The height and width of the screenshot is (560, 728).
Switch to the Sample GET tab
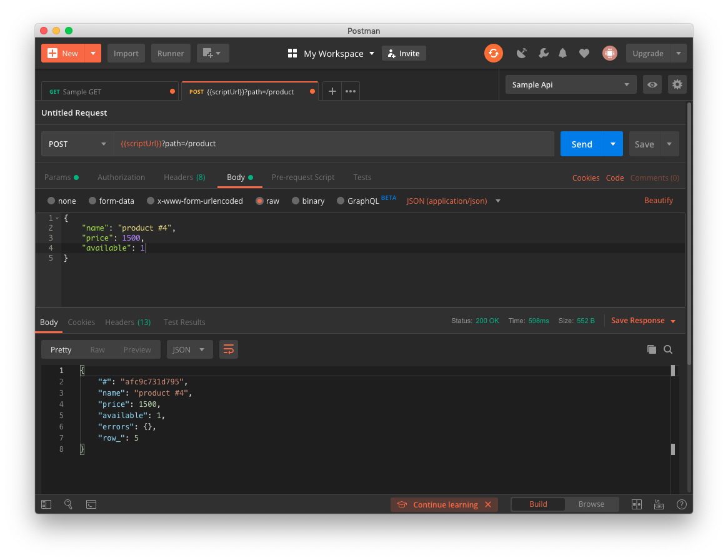point(109,91)
